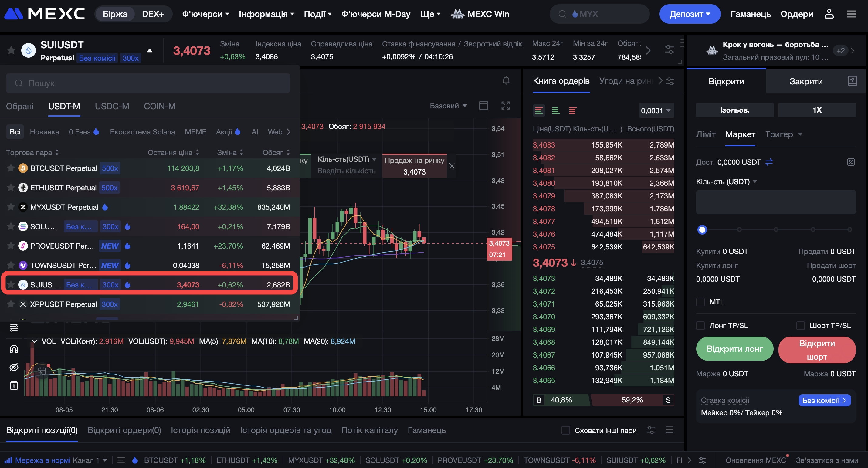Image resolution: width=868 pixels, height=468 pixels.
Task: Open the Тригер order type dropdown
Action: [x=783, y=134]
